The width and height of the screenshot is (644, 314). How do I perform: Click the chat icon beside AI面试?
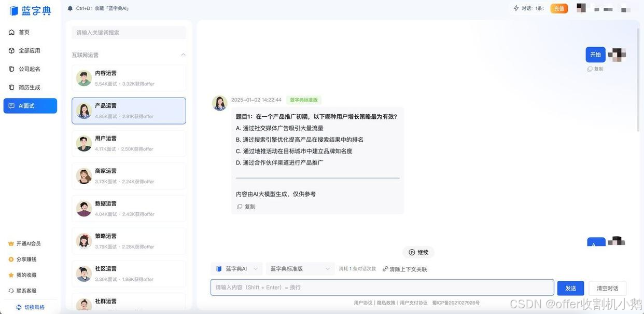pyautogui.click(x=11, y=106)
